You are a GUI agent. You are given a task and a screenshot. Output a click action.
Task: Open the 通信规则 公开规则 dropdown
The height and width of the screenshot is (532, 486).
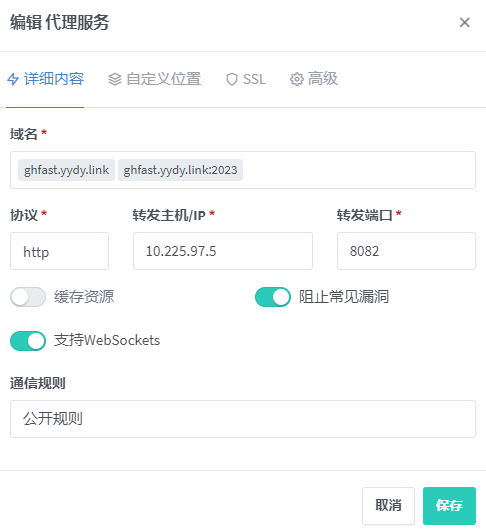[243, 419]
